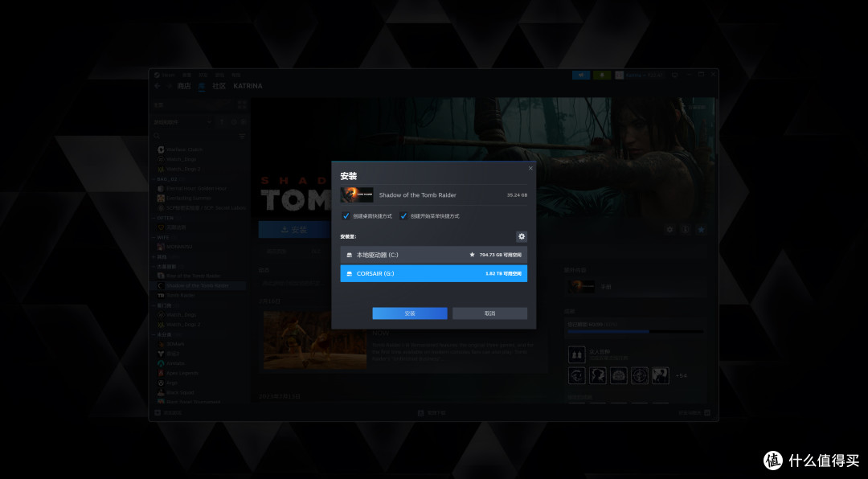This screenshot has width=868, height=479.
Task: Open news article thumbnail on game page
Action: tap(314, 339)
